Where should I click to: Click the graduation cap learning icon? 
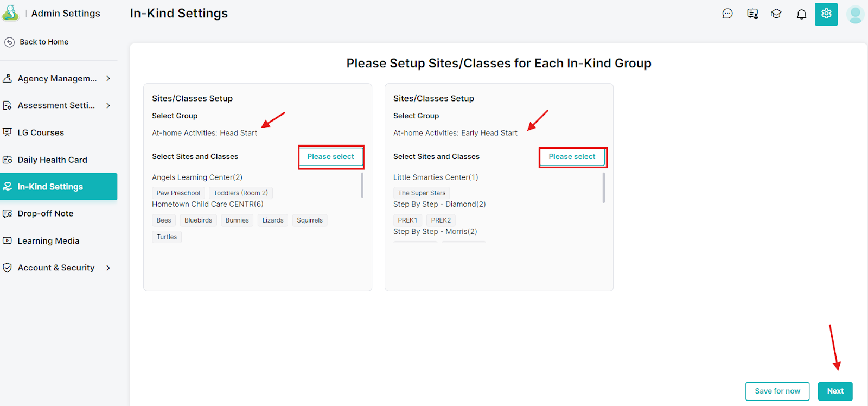coord(776,14)
